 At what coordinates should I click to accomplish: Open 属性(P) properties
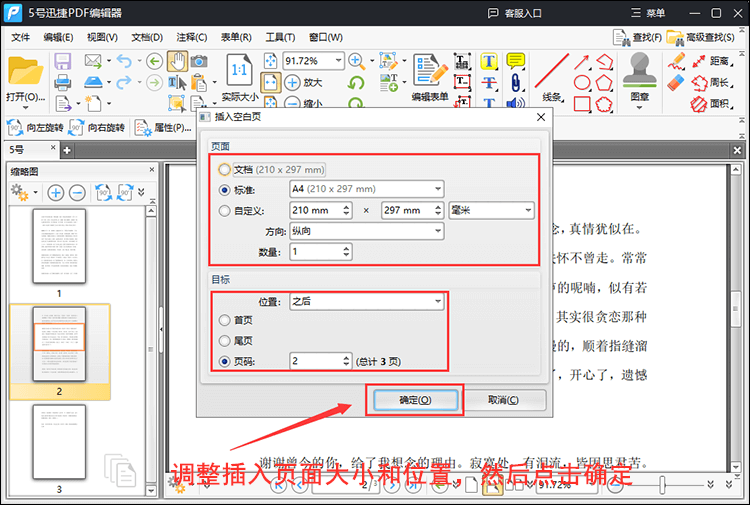164,128
